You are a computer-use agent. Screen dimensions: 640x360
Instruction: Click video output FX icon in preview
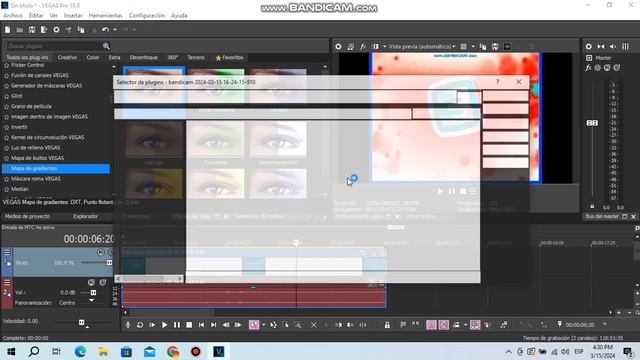(x=363, y=47)
